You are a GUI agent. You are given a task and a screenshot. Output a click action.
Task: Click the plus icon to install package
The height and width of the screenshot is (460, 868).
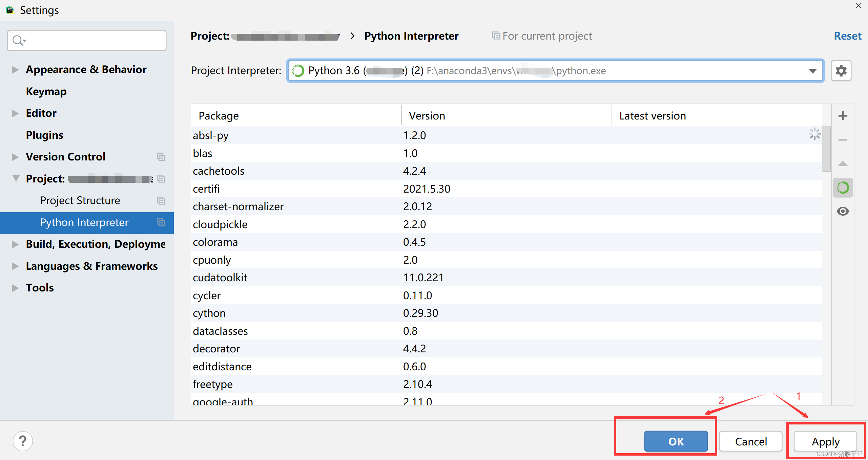pyautogui.click(x=843, y=116)
